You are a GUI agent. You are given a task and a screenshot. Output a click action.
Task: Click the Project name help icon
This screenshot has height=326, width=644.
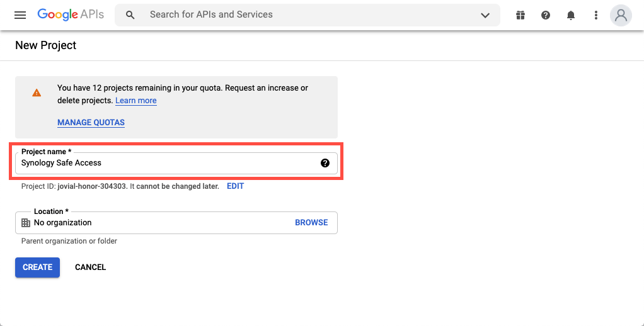(x=325, y=163)
